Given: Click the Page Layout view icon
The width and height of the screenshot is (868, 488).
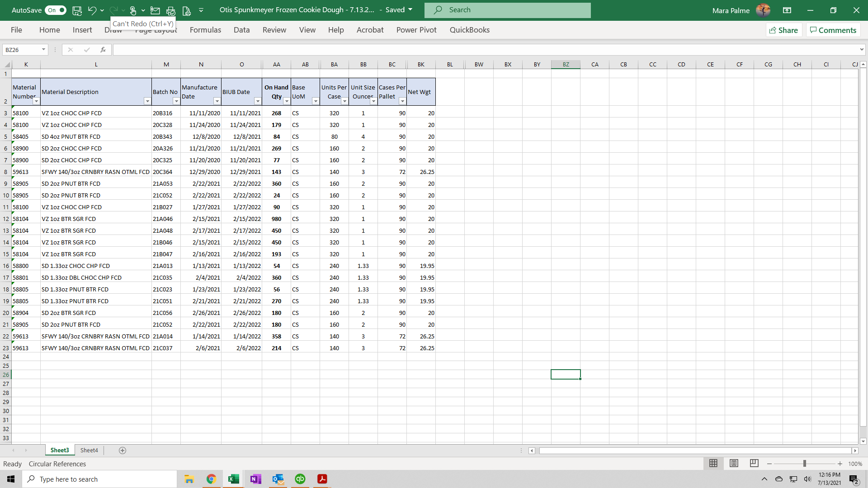Looking at the screenshot, I should (x=734, y=464).
